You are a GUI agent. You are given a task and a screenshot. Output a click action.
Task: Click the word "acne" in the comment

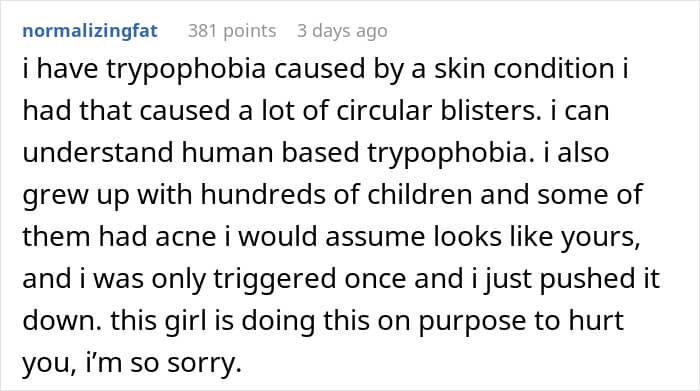(x=186, y=237)
